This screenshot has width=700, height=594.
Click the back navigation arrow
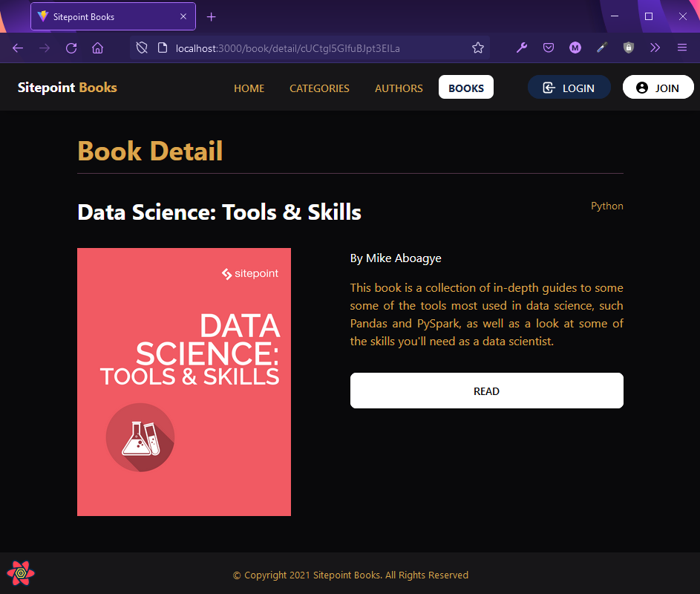coord(18,48)
